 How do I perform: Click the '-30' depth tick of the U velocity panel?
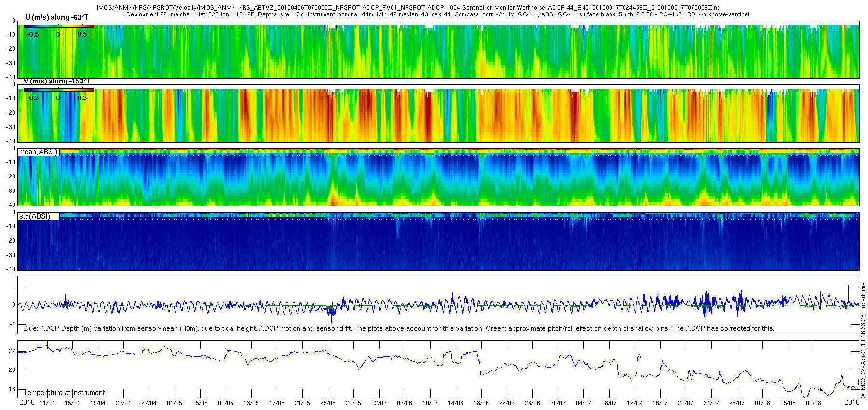click(x=11, y=63)
